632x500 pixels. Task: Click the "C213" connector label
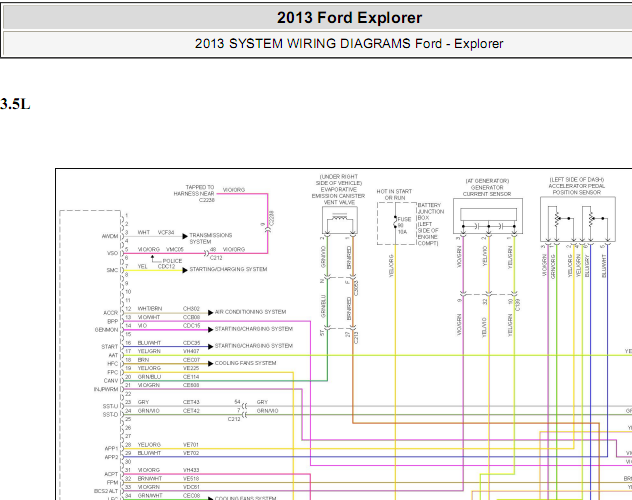pos(356,337)
